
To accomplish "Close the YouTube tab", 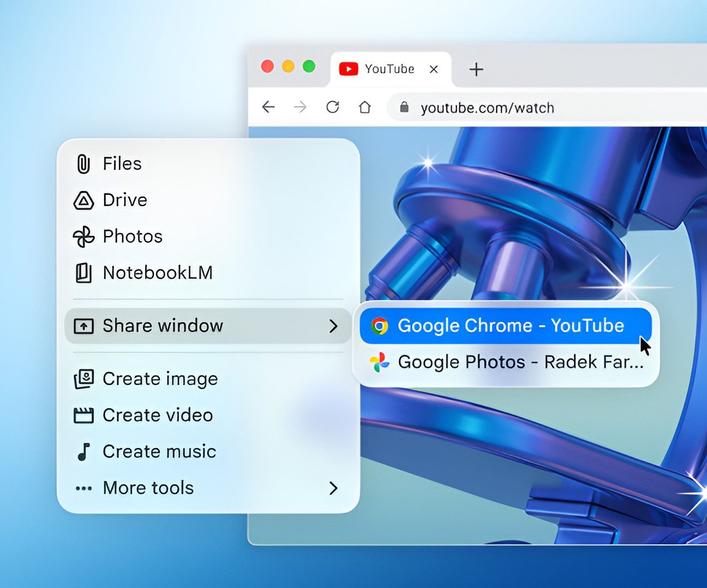I will tap(434, 69).
